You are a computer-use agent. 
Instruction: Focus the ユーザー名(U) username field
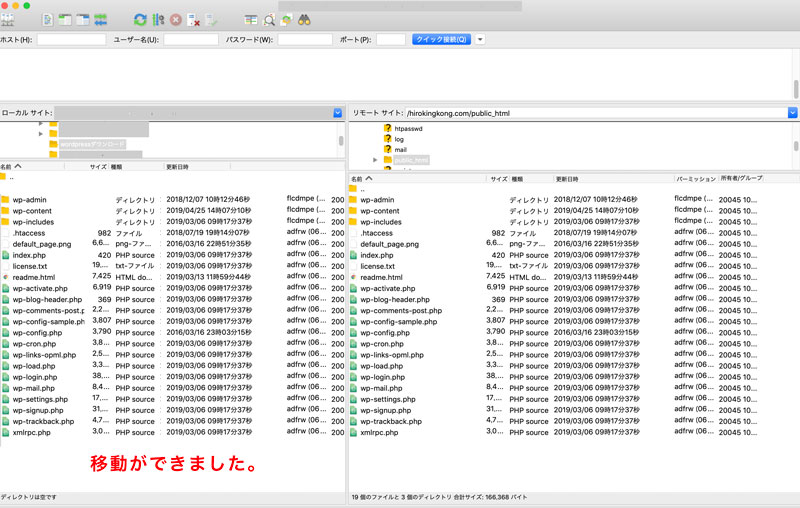point(191,39)
